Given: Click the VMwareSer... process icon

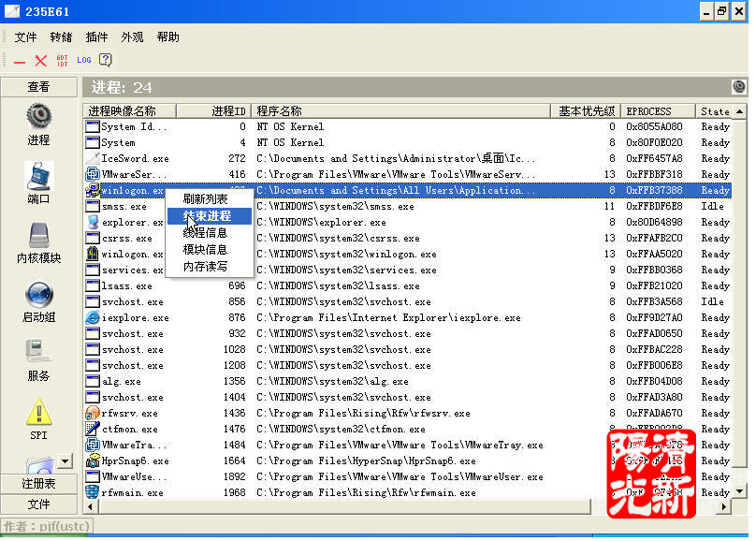Looking at the screenshot, I should pyautogui.click(x=92, y=174).
